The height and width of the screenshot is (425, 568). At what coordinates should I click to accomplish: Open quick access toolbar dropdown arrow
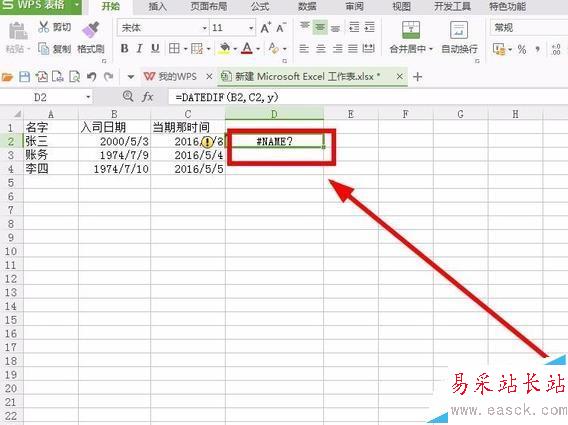click(x=131, y=77)
